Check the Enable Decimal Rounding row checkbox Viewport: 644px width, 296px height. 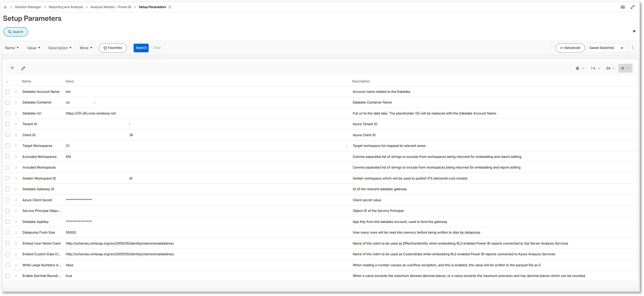coord(8,276)
